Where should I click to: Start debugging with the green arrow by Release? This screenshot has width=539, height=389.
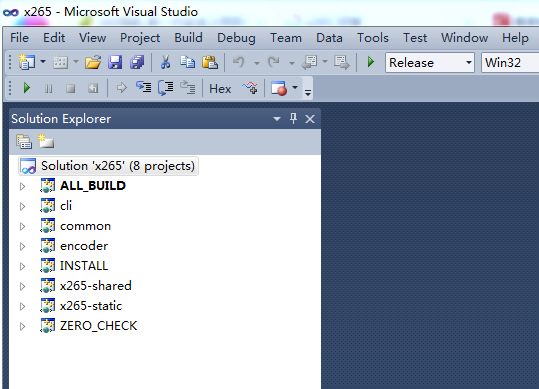tap(371, 62)
